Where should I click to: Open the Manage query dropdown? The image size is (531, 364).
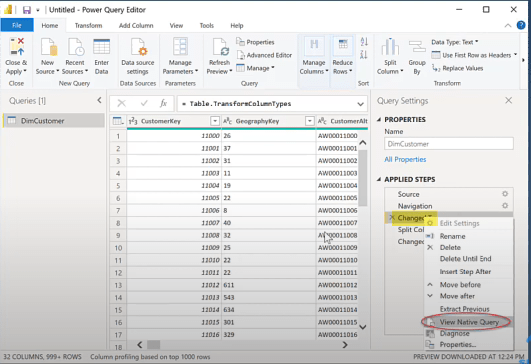[255, 68]
